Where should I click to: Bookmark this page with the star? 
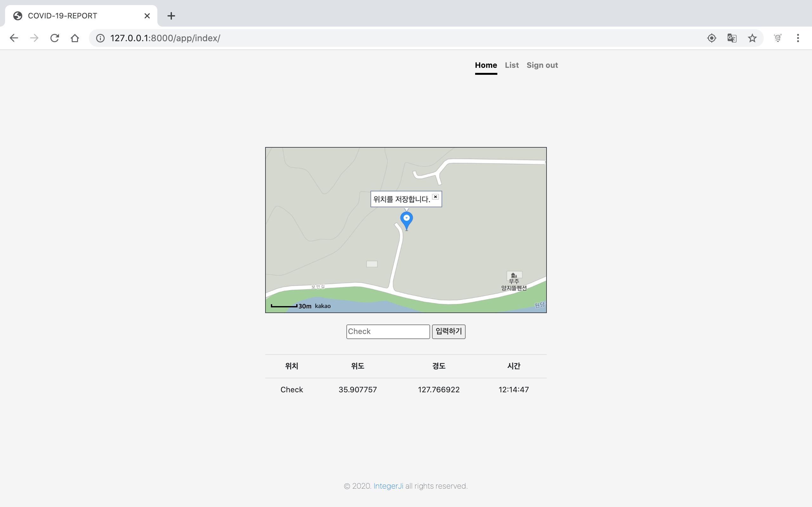point(752,38)
